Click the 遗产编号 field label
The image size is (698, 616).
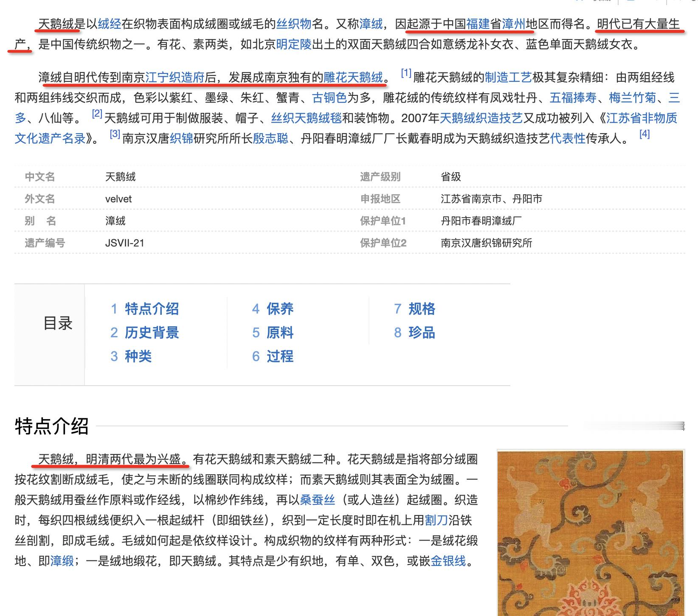(x=45, y=243)
